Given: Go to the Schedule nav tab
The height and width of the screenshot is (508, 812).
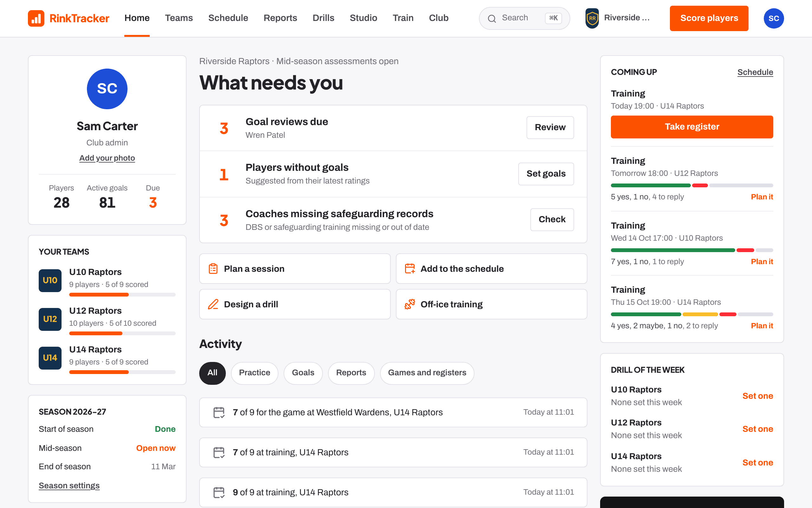Looking at the screenshot, I should pyautogui.click(x=228, y=18).
